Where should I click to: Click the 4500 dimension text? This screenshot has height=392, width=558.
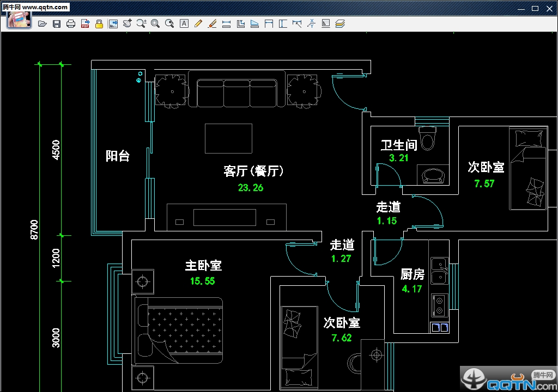(56, 150)
